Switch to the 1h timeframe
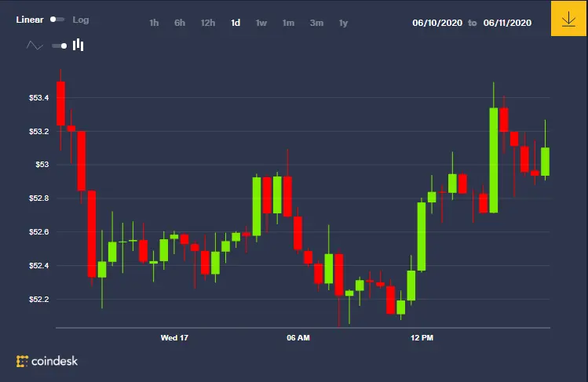This screenshot has height=382, width=588. (154, 23)
